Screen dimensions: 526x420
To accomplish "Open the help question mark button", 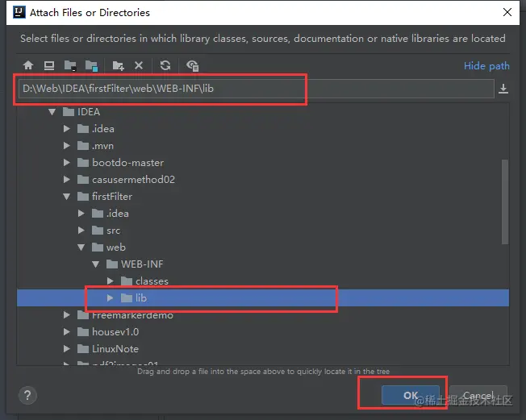I will tap(27, 396).
